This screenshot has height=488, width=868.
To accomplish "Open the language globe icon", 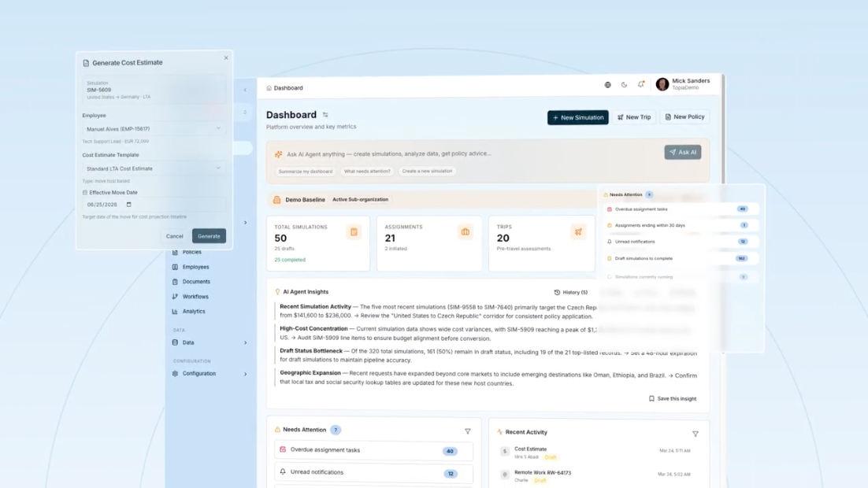I will coord(607,85).
